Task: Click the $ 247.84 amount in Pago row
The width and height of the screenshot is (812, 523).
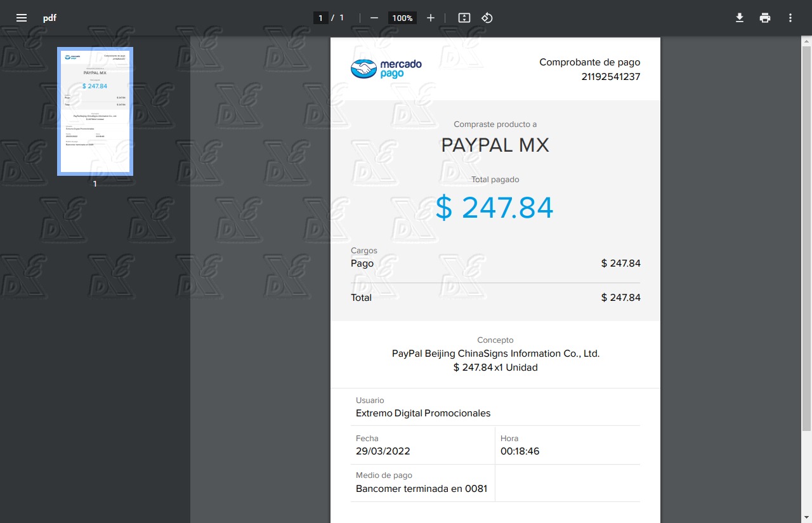Action: click(621, 263)
